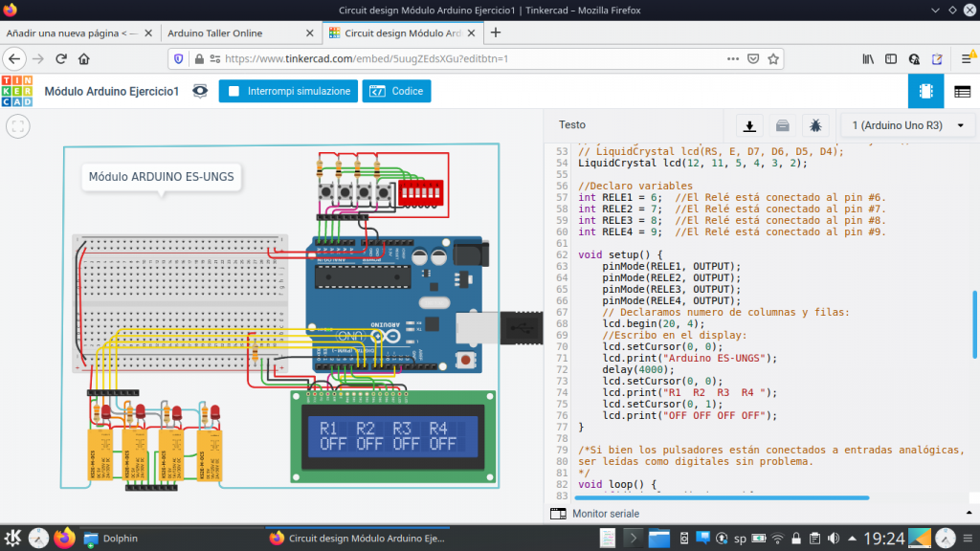Open the libraries drawer icon
Image resolution: width=980 pixels, height=551 pixels.
tap(783, 125)
